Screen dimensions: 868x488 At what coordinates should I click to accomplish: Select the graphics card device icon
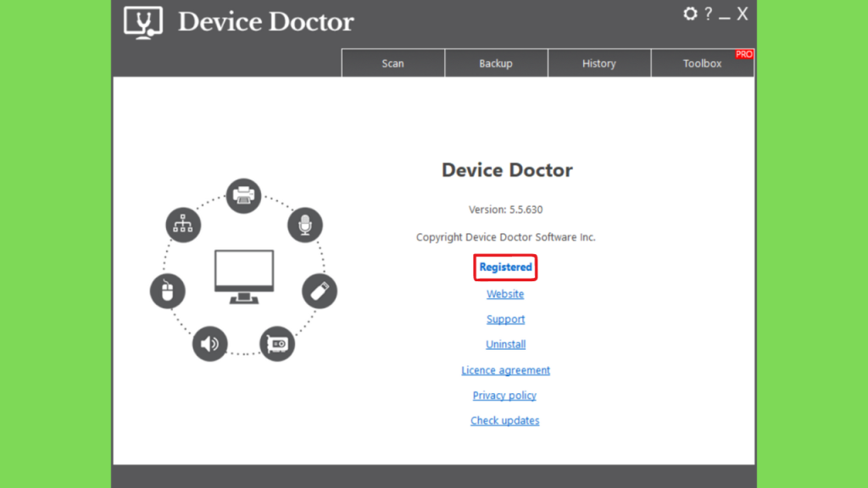click(x=277, y=344)
